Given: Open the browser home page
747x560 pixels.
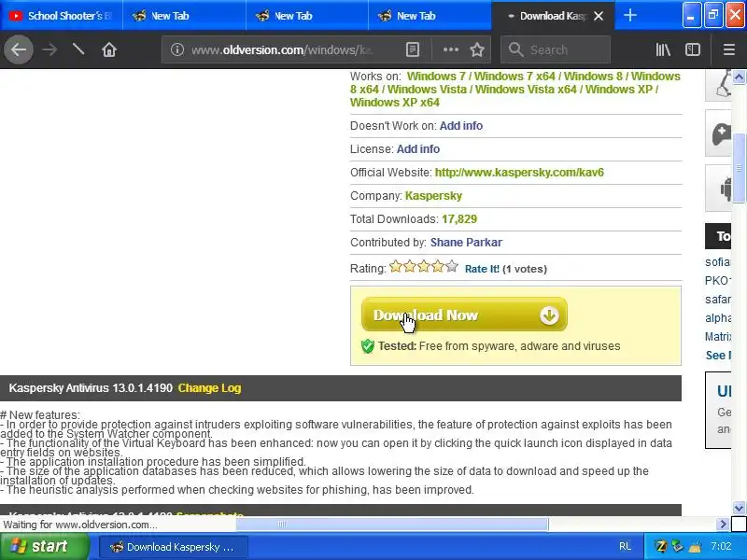Looking at the screenshot, I should coord(109,49).
